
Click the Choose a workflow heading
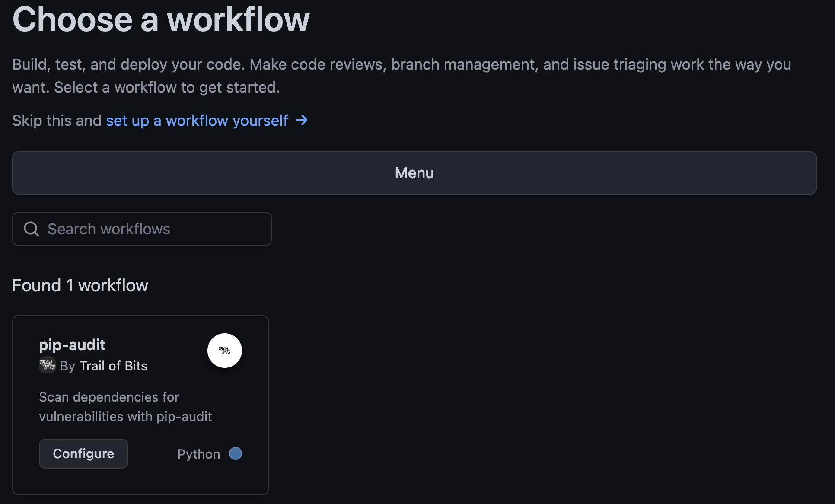[161, 20]
